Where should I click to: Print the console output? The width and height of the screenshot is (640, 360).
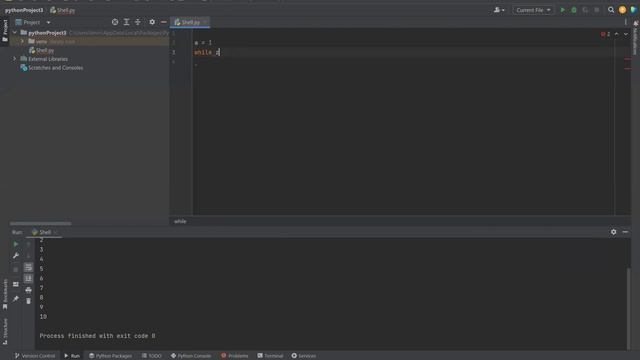click(28, 290)
